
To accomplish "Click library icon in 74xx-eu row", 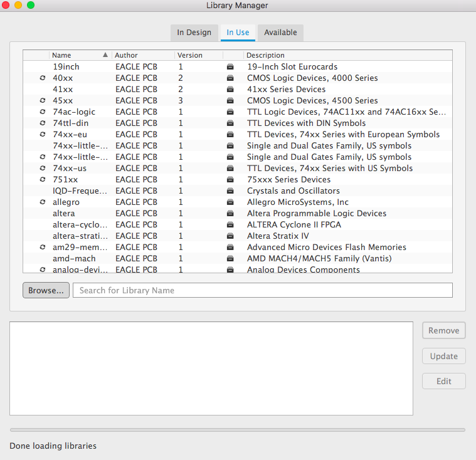I will (x=230, y=134).
